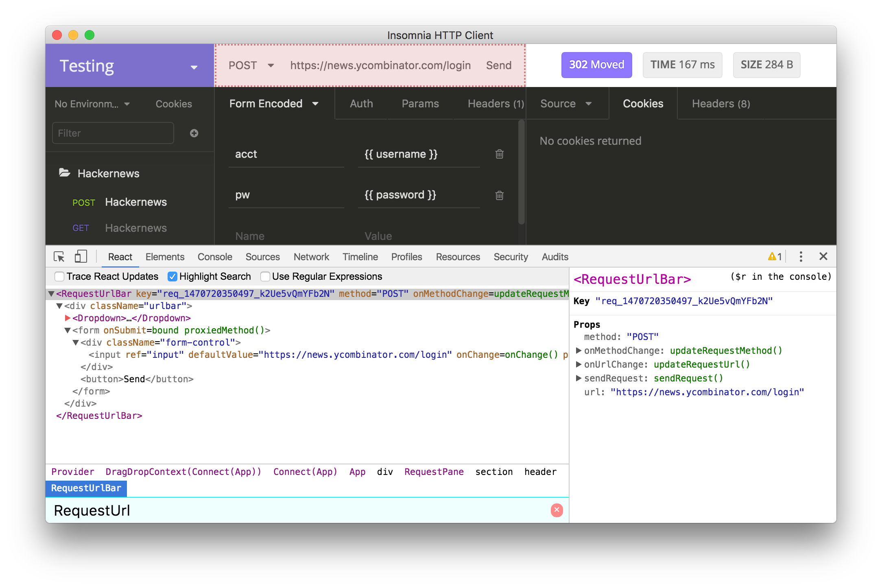This screenshot has width=882, height=588.
Task: Collapse the form onSubmit node
Action: pyautogui.click(x=68, y=330)
